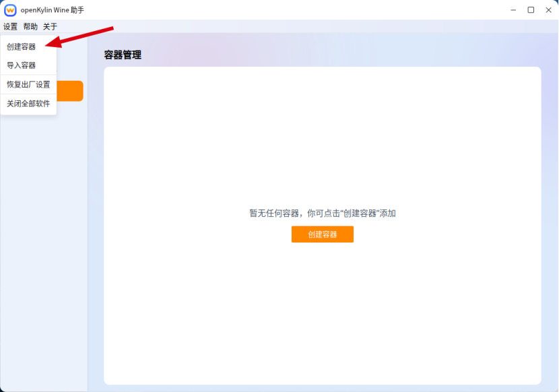Image resolution: width=559 pixels, height=392 pixels.
Task: Select 恢复出厂设置 menu entry
Action: (28, 85)
